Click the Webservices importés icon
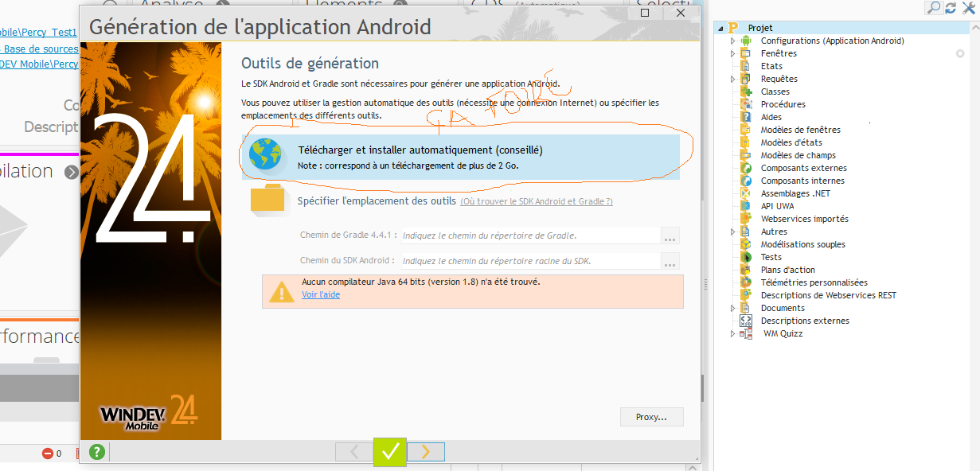The height and width of the screenshot is (471, 980). click(746, 219)
